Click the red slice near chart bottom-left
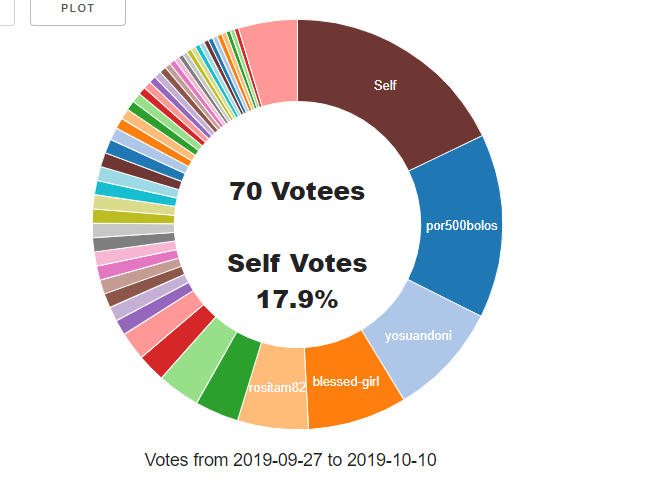The image size is (646, 489). coord(178,341)
